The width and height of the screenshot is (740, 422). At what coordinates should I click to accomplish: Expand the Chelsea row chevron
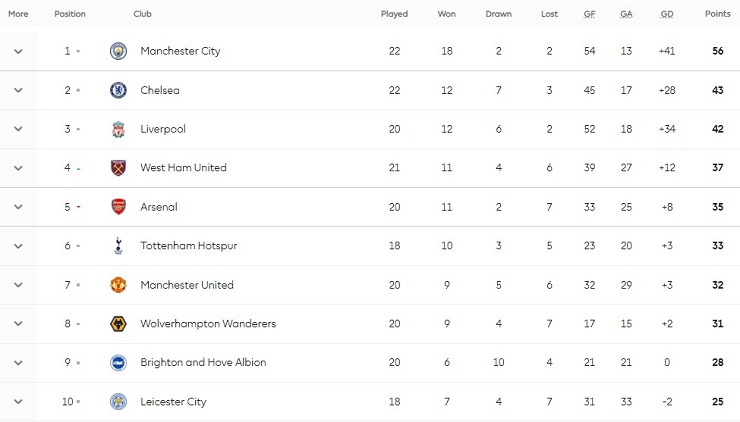point(18,90)
